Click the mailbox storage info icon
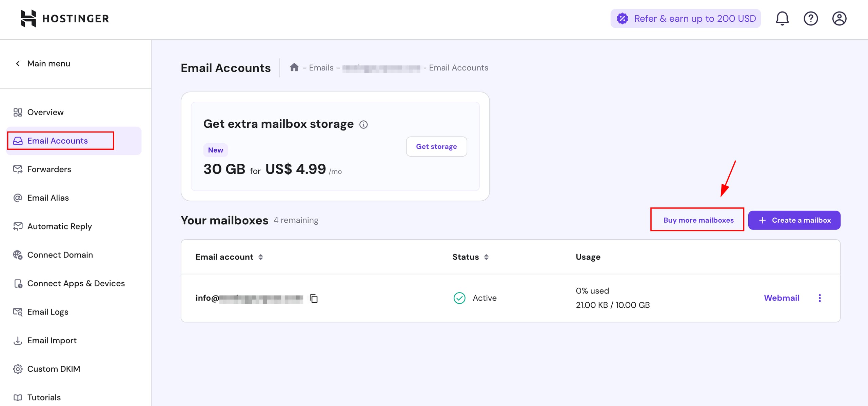 pyautogui.click(x=363, y=125)
